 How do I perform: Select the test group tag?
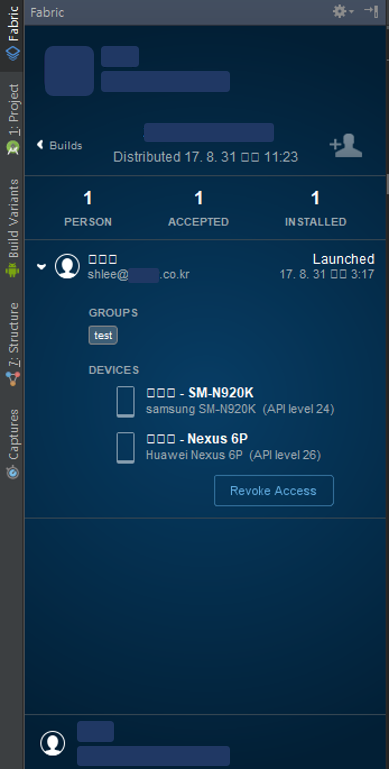(x=103, y=336)
